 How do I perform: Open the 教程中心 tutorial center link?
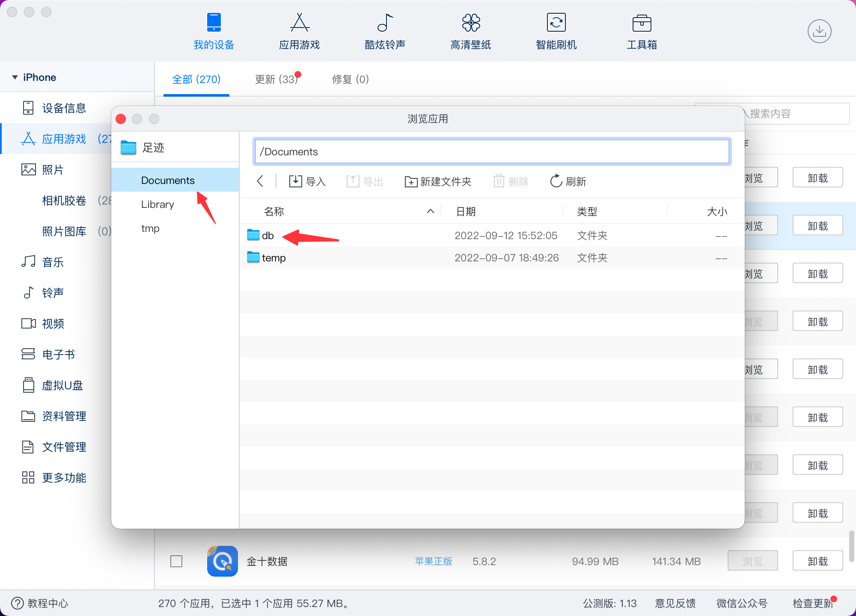[40, 603]
